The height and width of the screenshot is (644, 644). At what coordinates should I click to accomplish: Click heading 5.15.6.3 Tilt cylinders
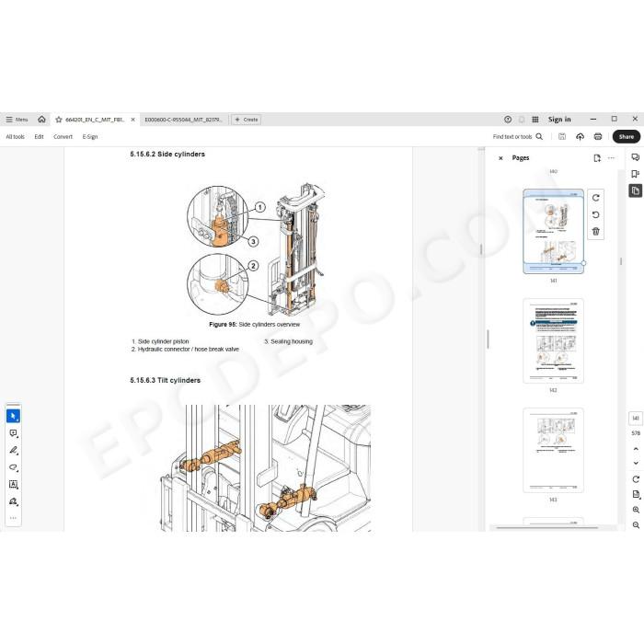pyautogui.click(x=165, y=381)
